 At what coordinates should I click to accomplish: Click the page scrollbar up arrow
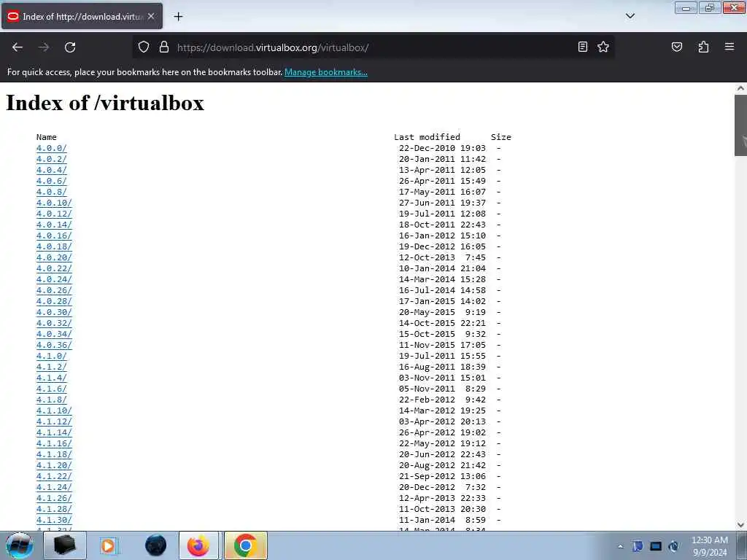click(x=740, y=88)
